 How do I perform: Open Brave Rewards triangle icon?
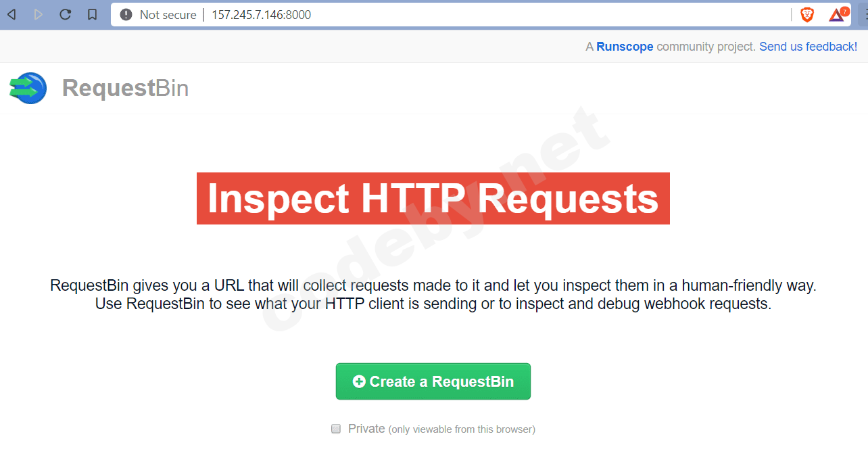point(835,14)
